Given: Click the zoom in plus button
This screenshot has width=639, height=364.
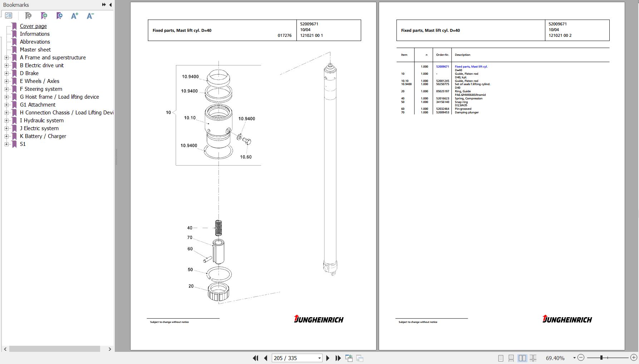Looking at the screenshot, I should pyautogui.click(x=634, y=358).
